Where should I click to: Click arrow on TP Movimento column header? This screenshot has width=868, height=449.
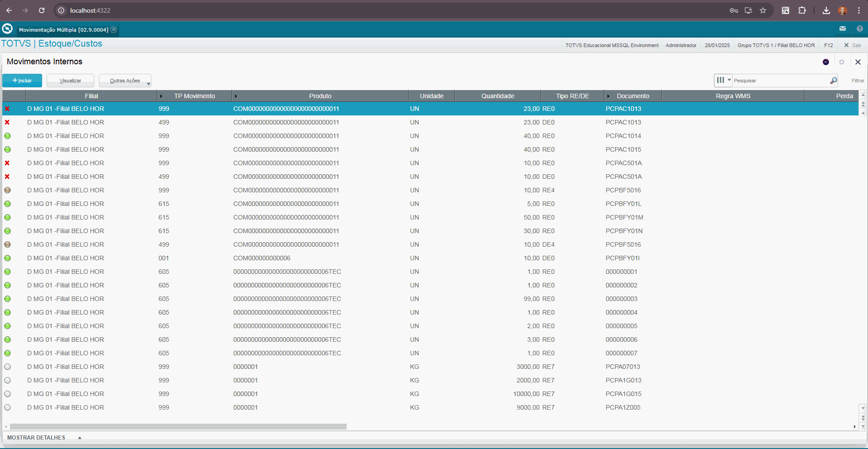(161, 96)
